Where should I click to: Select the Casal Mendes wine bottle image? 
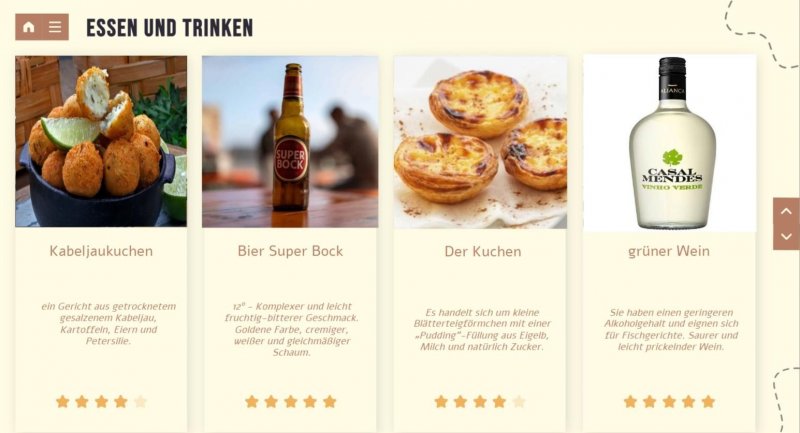point(669,143)
